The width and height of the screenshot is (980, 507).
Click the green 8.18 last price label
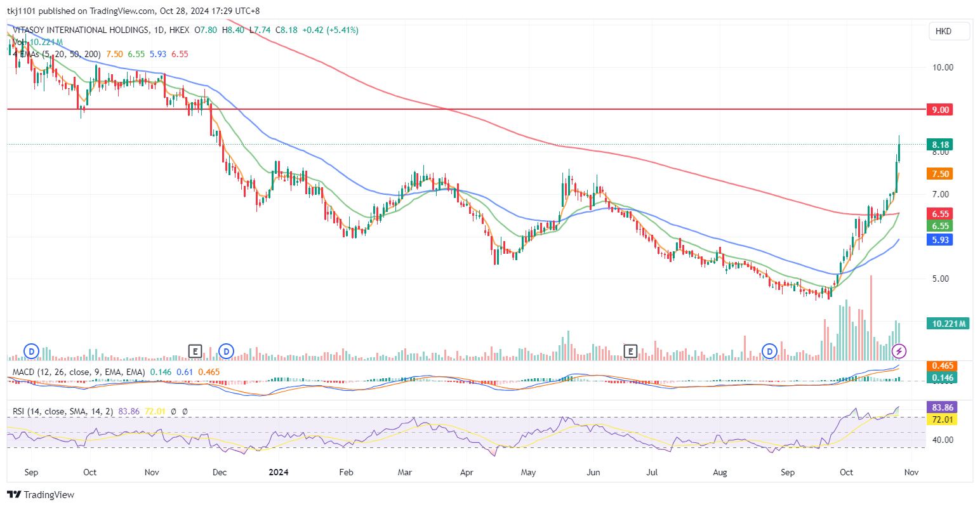(x=940, y=145)
